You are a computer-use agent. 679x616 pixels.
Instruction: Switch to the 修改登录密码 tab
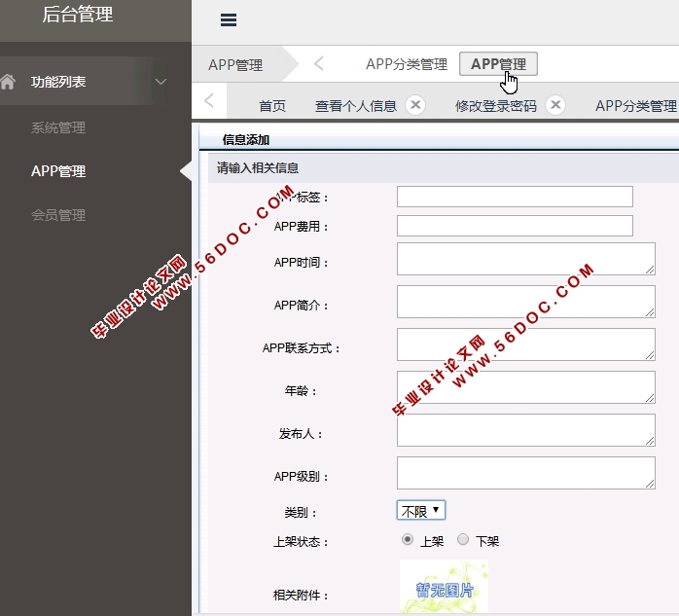(x=496, y=106)
